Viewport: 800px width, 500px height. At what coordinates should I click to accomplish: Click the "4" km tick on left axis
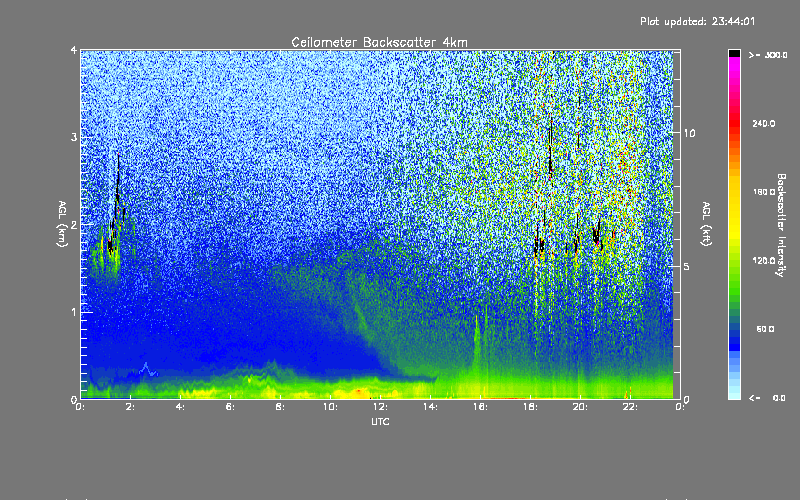(74, 50)
